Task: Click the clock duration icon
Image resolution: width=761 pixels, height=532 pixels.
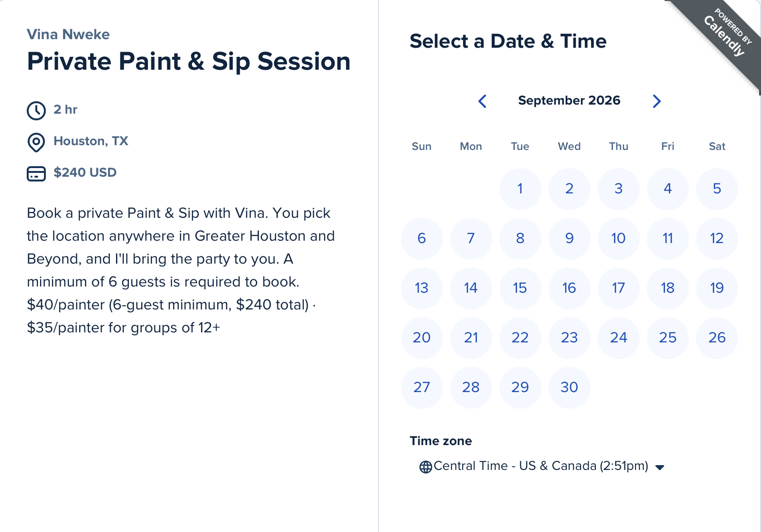Action: [x=36, y=110]
